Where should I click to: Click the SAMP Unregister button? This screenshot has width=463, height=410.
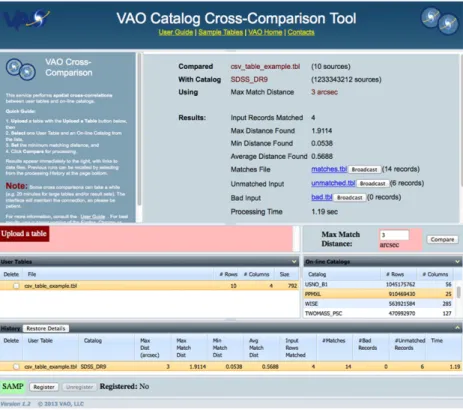click(x=79, y=387)
